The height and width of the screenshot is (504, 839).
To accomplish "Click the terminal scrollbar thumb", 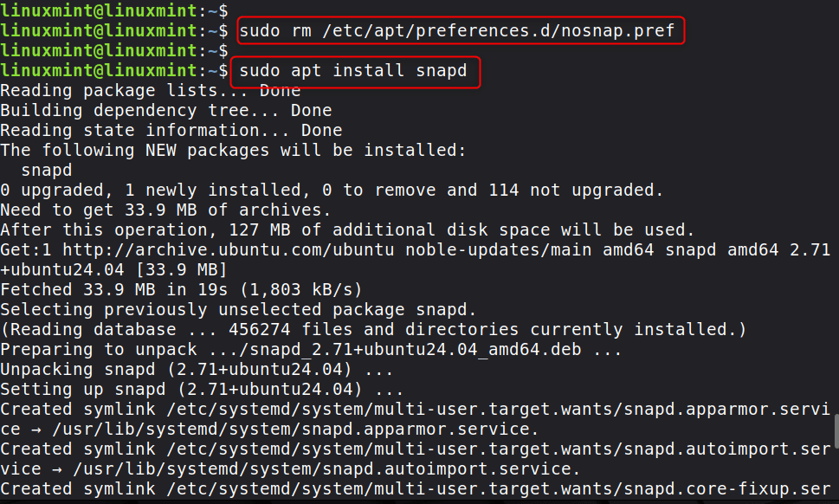I will [835, 430].
